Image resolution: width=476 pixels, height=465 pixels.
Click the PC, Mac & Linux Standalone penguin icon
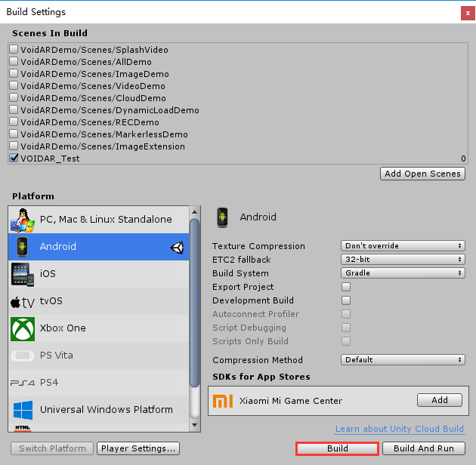[x=22, y=220]
